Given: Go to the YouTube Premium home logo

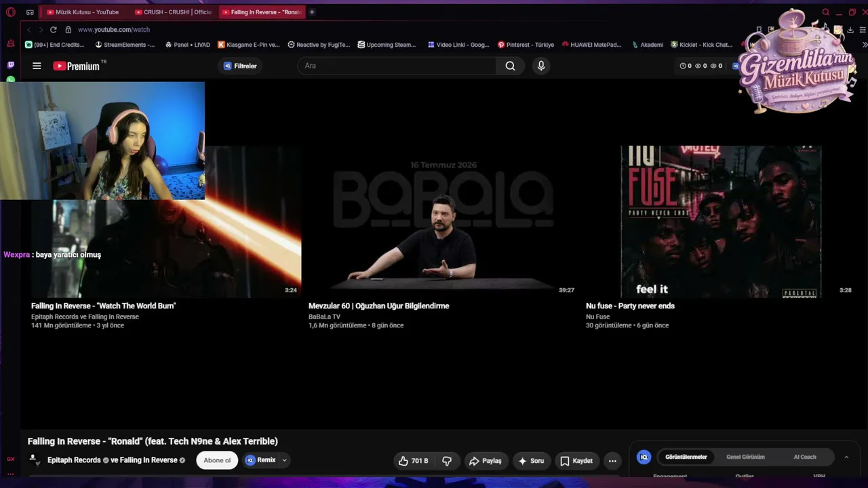Looking at the screenshot, I should click(77, 66).
